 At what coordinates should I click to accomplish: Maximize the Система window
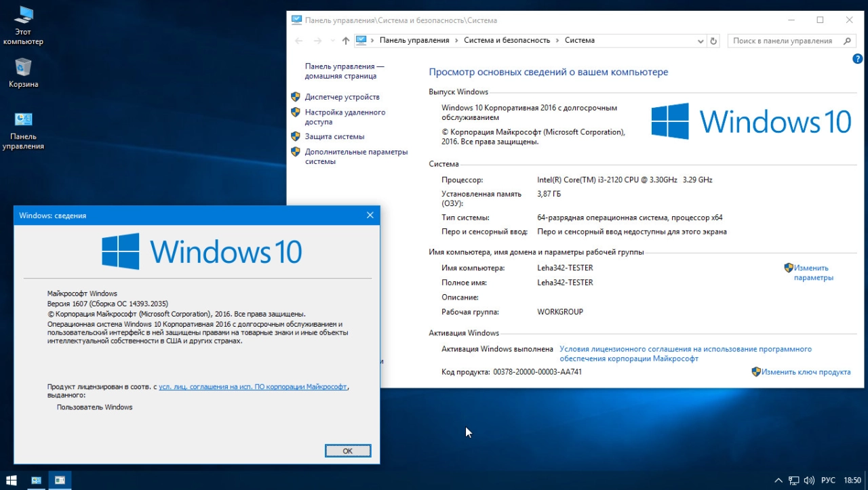[x=820, y=20]
